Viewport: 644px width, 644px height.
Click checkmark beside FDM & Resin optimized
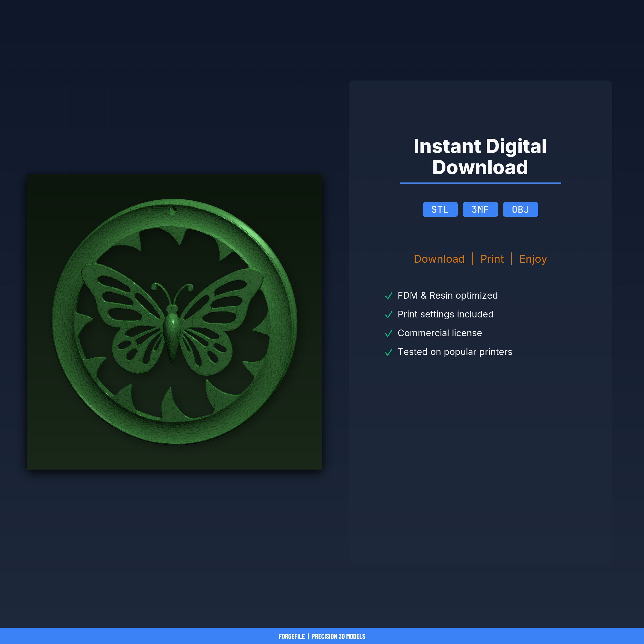point(388,296)
